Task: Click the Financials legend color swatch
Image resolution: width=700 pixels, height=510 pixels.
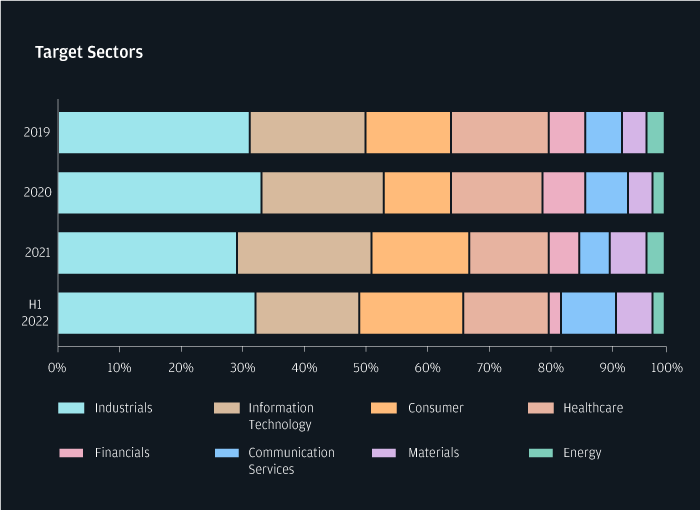Action: tap(71, 453)
